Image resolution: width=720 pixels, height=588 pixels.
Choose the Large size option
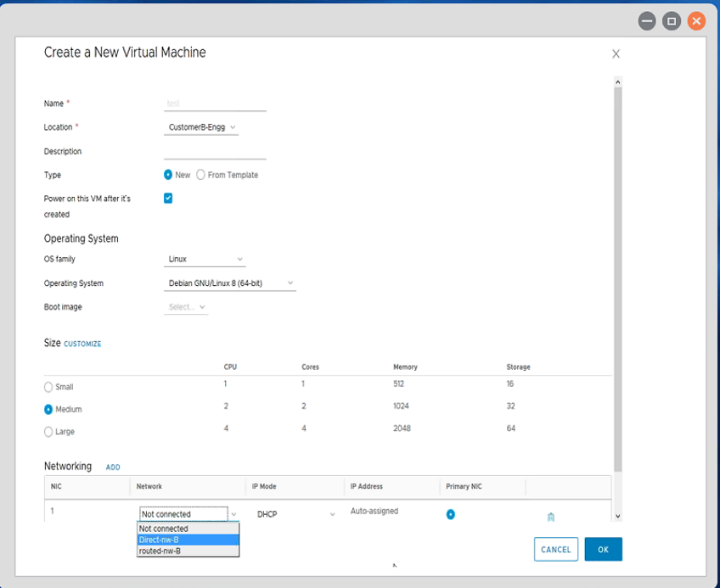click(x=48, y=432)
